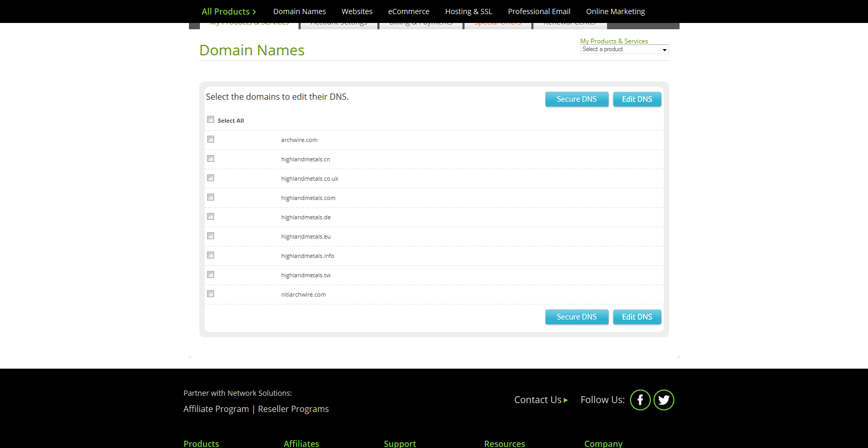Screen dimensions: 868x448
Task: Expand the All Products menu
Action: point(229,11)
